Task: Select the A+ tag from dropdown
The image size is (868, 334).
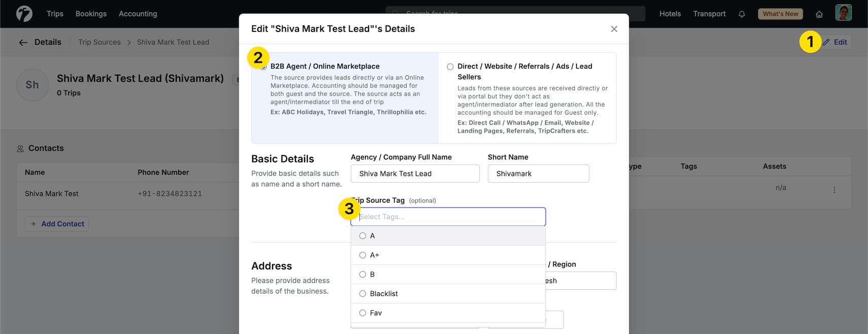Action: pyautogui.click(x=362, y=255)
